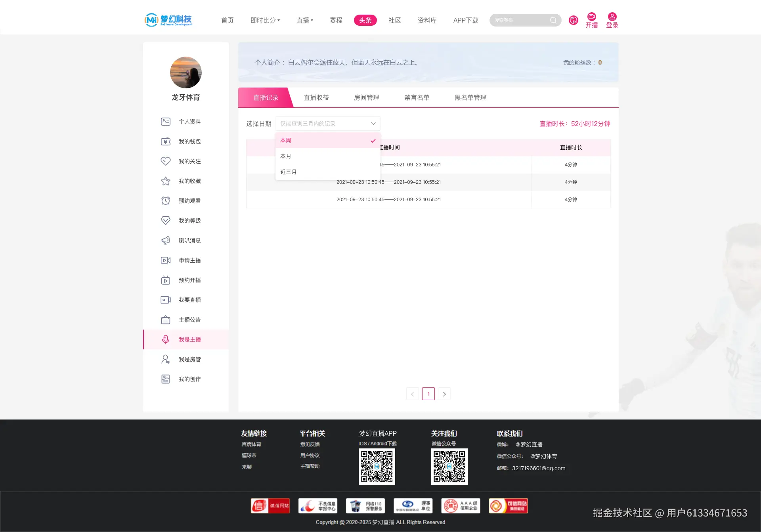Click the 预约观看 clock icon
The image size is (761, 532).
click(166, 201)
